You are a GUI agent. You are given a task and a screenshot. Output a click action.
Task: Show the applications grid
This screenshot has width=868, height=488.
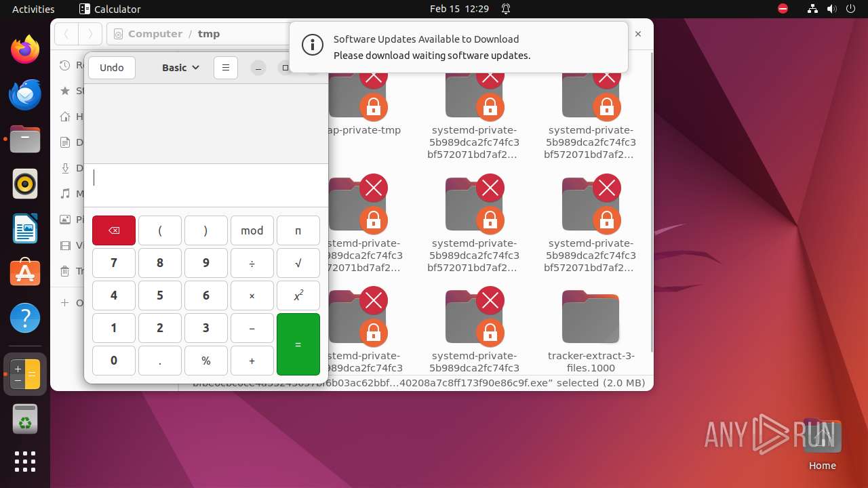(25, 462)
